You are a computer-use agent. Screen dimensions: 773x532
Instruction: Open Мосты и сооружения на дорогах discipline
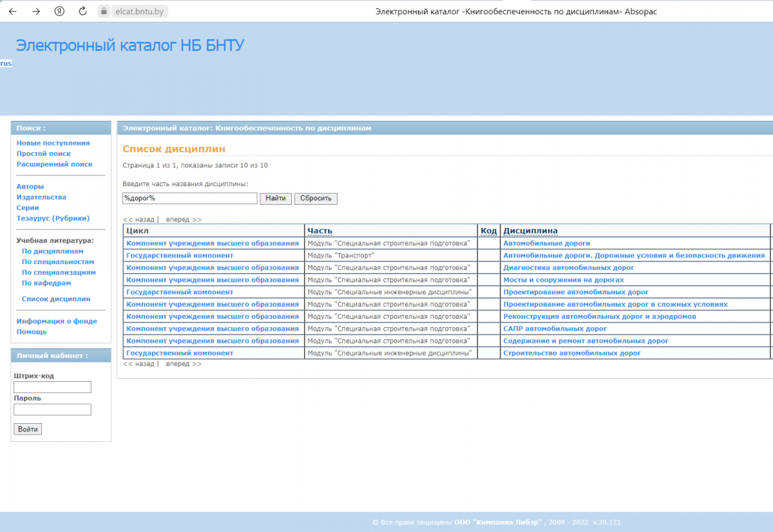point(563,280)
